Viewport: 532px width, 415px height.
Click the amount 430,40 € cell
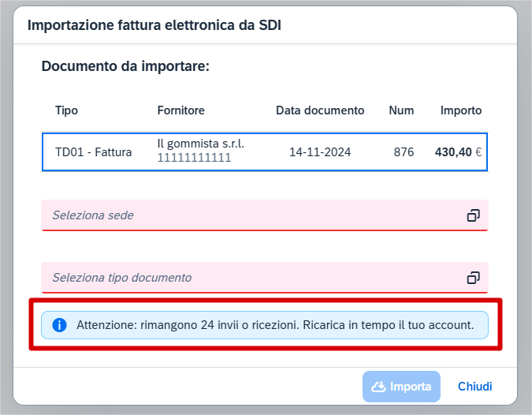coord(458,151)
